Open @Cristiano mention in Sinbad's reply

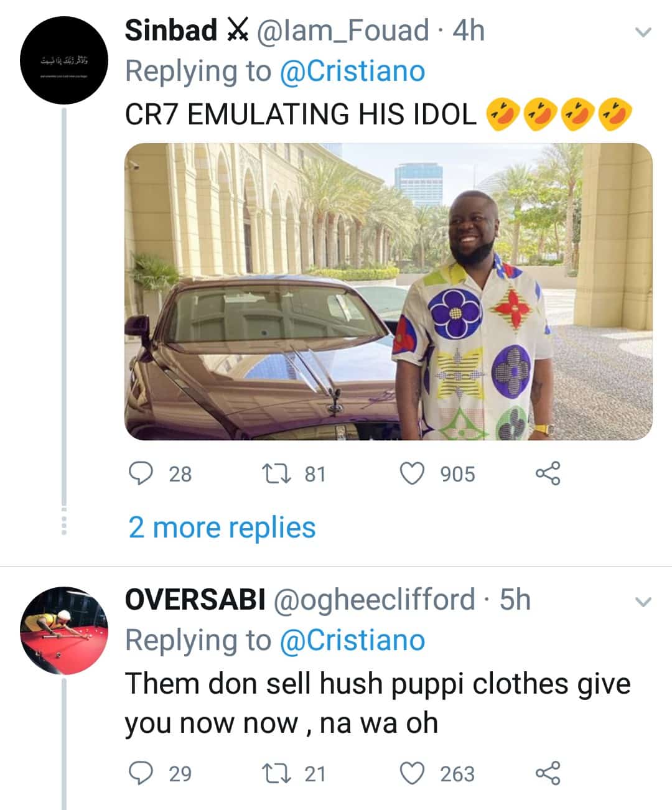[x=353, y=72]
